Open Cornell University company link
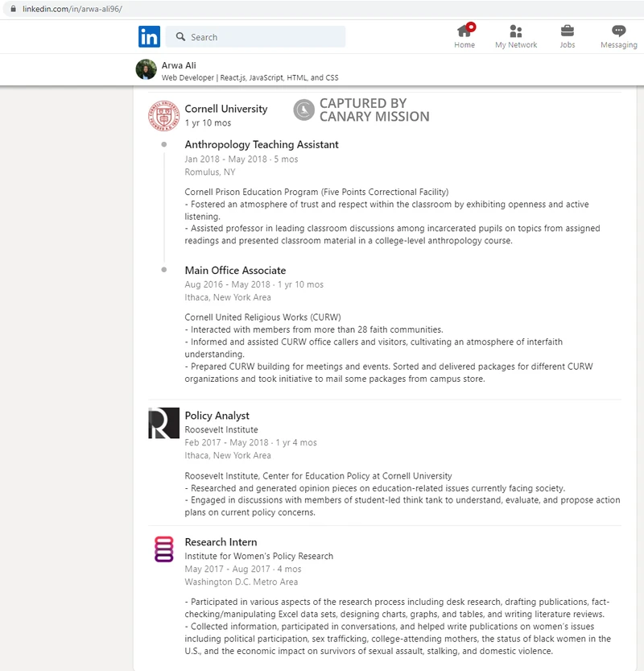The height and width of the screenshot is (671, 644). pyautogui.click(x=225, y=109)
